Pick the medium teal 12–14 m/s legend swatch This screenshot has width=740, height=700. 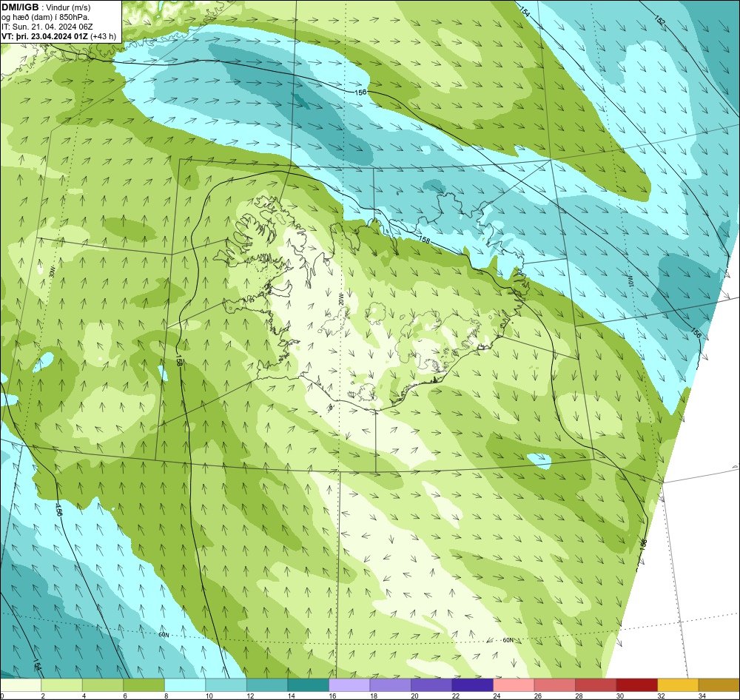pyautogui.click(x=267, y=685)
